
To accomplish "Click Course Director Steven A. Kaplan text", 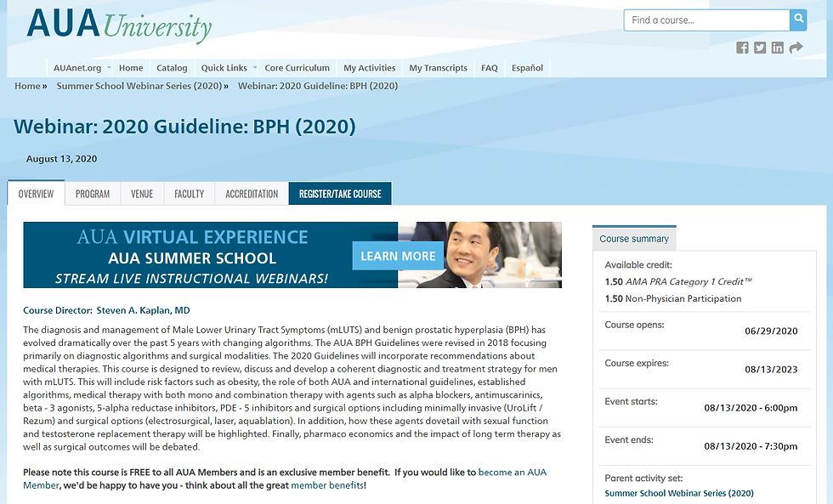I will coord(106,310).
